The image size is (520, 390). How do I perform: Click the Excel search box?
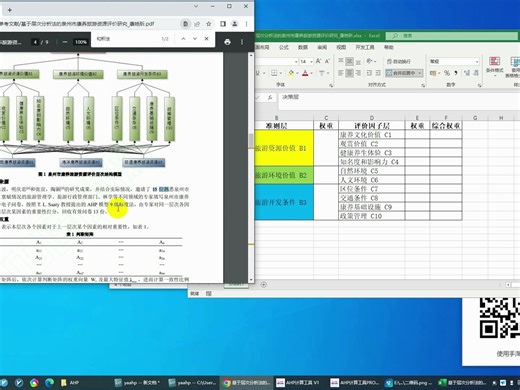[x=452, y=36]
